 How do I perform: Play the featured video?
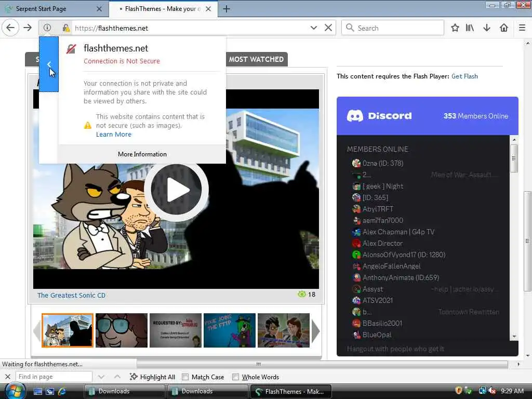point(176,189)
